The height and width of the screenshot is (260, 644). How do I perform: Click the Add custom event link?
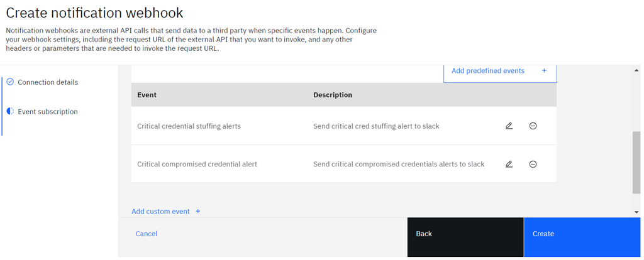[160, 212]
